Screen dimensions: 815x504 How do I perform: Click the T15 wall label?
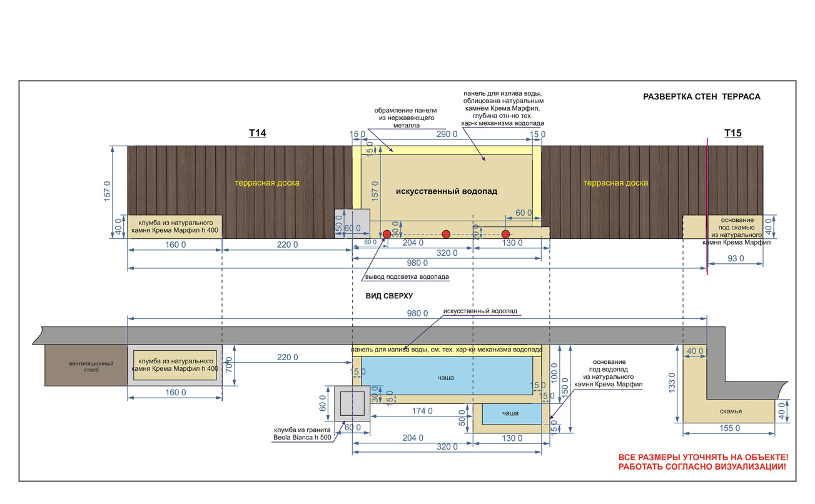click(x=733, y=133)
